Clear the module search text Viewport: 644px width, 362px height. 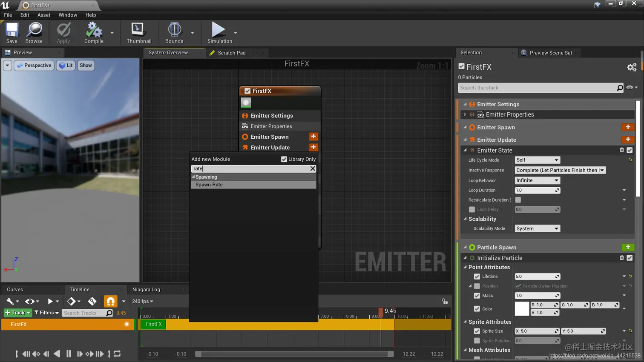313,168
